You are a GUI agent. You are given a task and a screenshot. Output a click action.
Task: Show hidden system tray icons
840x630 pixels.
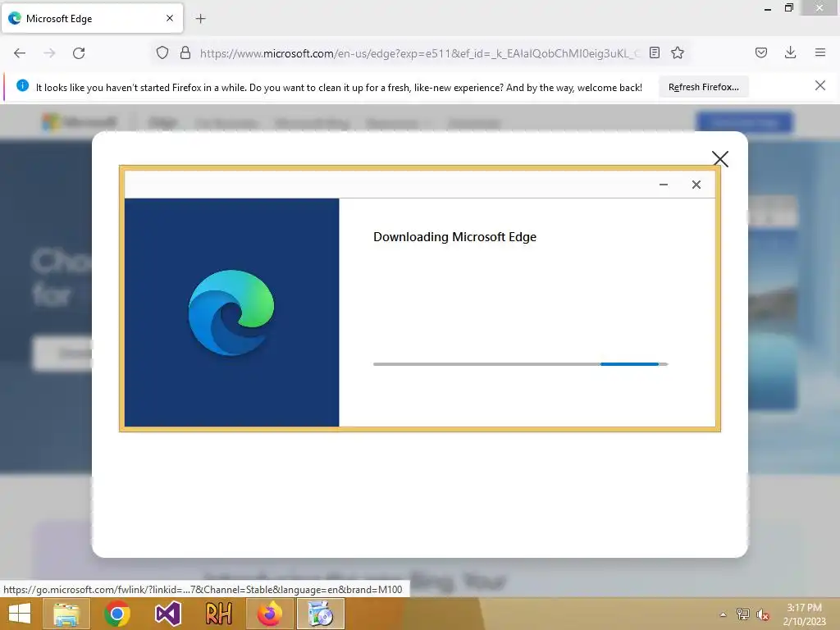click(x=723, y=614)
